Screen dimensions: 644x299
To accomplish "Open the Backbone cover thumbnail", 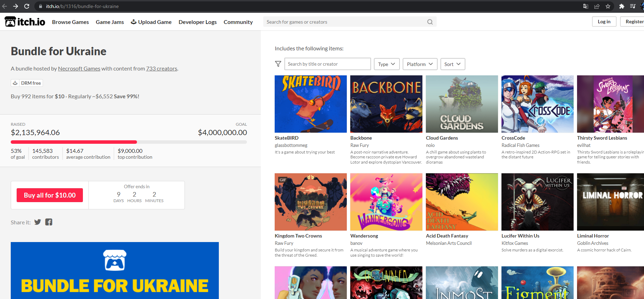I will pyautogui.click(x=386, y=104).
